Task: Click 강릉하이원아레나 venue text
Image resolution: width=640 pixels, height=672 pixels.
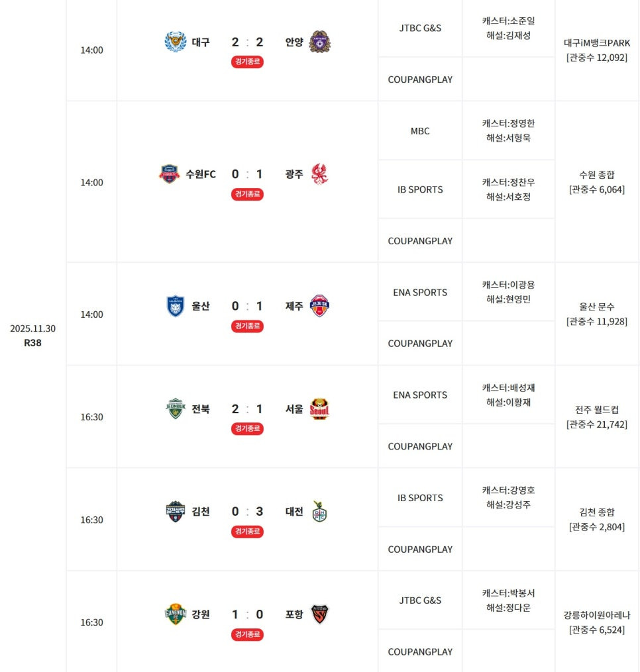Action: (597, 615)
